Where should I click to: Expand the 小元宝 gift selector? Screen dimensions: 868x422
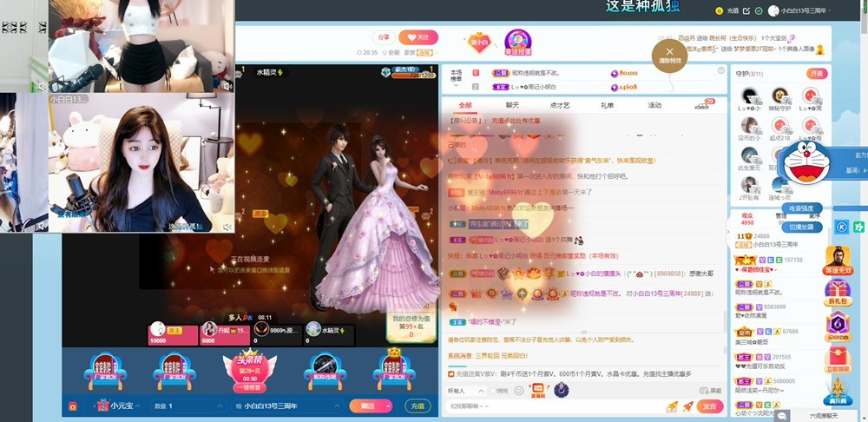[x=118, y=406]
